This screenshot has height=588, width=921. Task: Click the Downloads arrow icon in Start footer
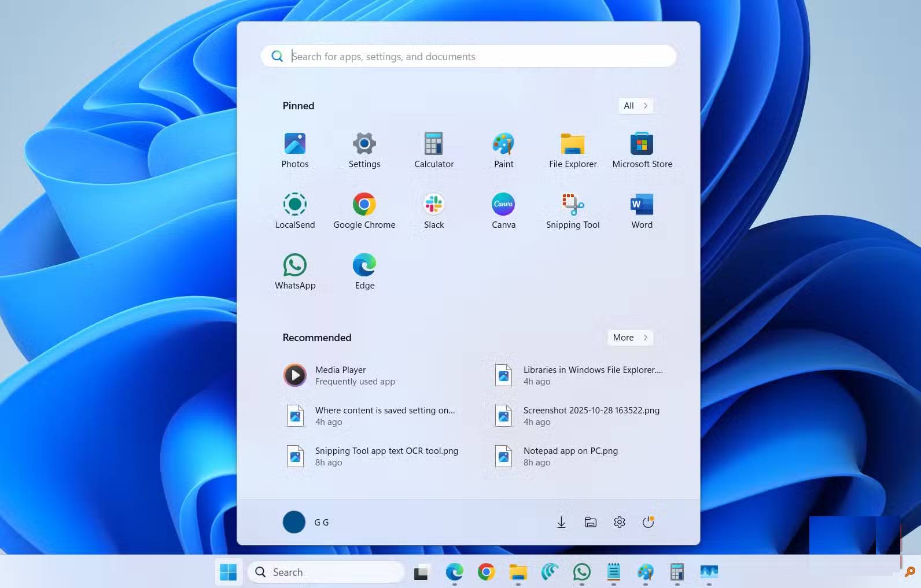561,522
